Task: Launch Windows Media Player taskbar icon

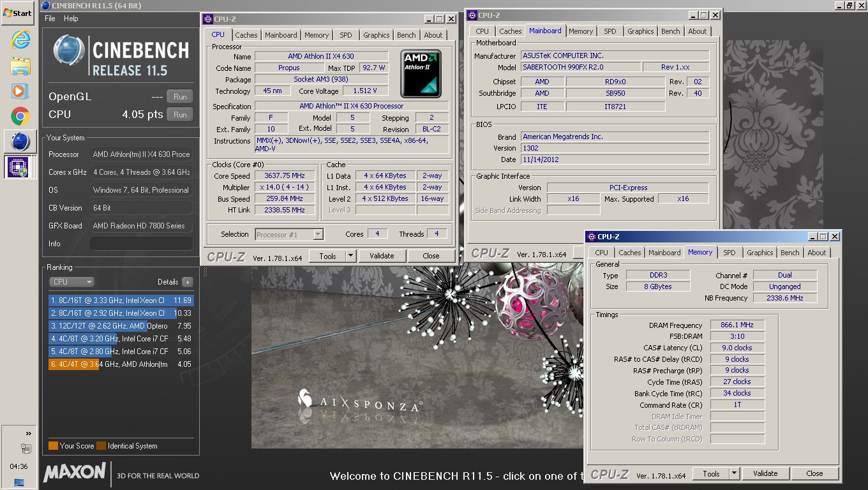Action: [20, 91]
